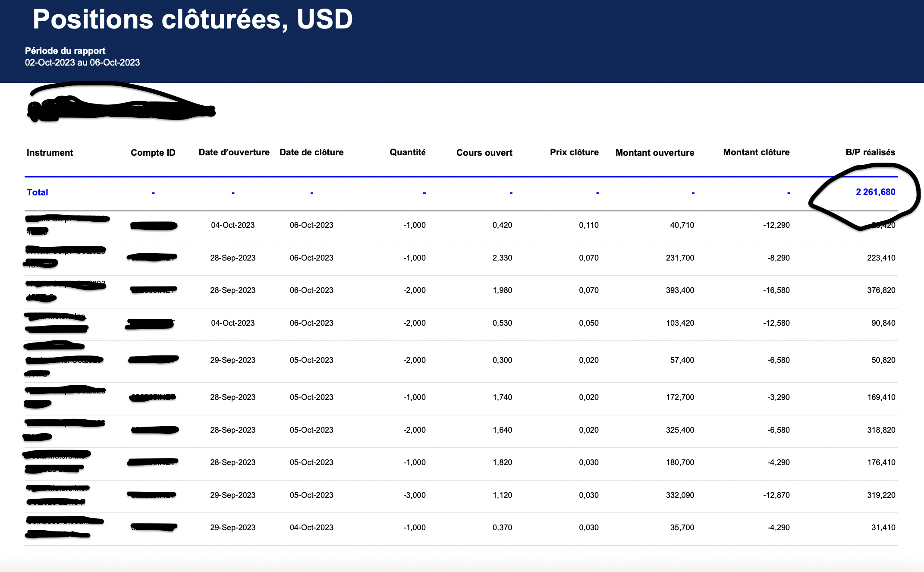This screenshot has width=924, height=572.
Task: Click the circled total 2 261,680 value
Action: [875, 192]
